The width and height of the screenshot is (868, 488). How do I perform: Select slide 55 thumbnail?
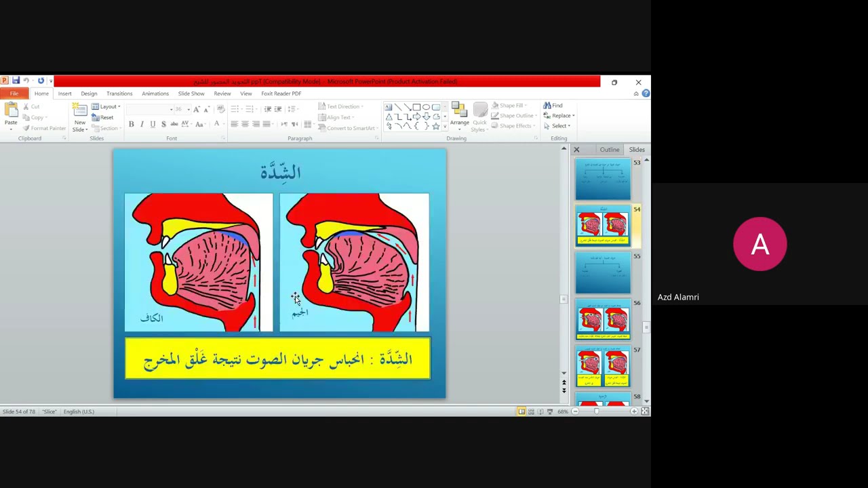click(603, 274)
